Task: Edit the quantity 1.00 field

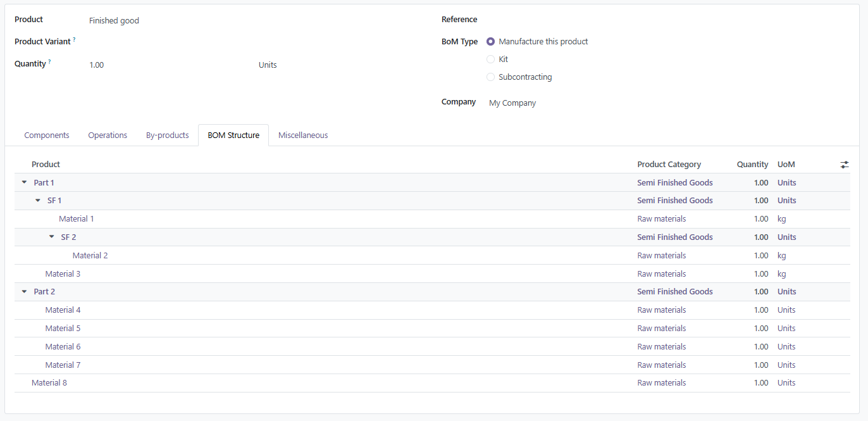Action: [x=97, y=65]
